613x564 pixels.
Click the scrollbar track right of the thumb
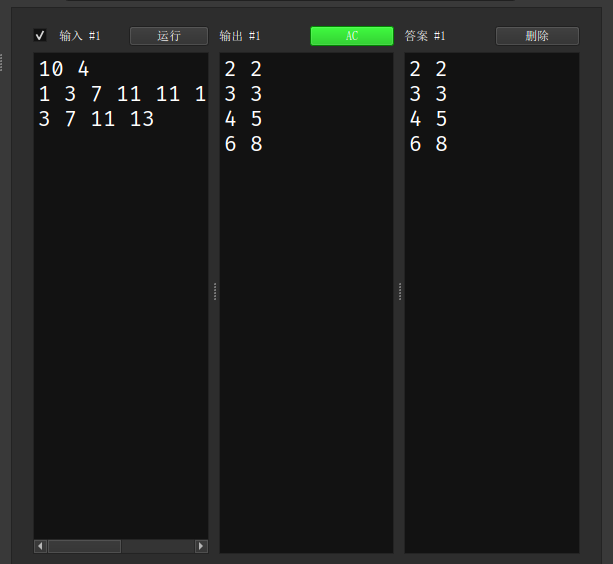tap(157, 546)
